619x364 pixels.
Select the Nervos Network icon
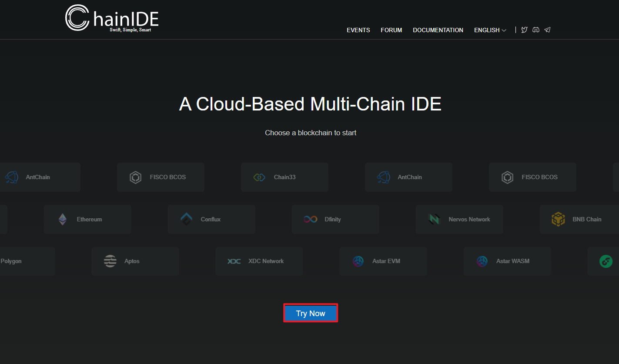click(434, 220)
